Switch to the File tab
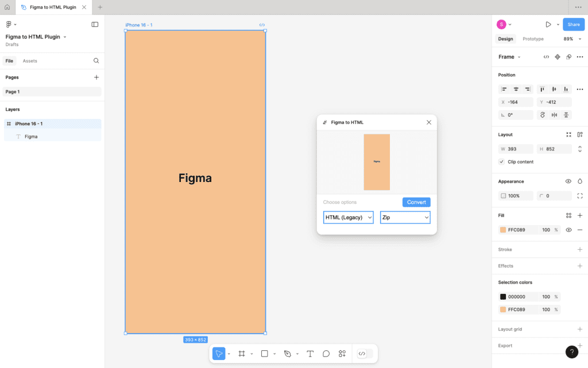 pos(9,61)
